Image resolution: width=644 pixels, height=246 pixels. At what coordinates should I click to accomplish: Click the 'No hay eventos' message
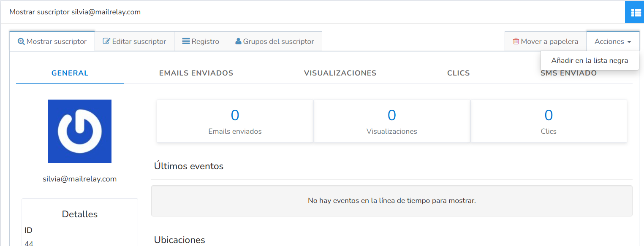coord(392,200)
